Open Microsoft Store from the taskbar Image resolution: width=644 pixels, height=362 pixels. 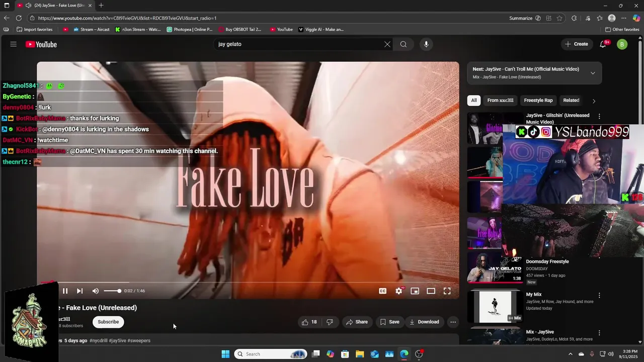345,354
